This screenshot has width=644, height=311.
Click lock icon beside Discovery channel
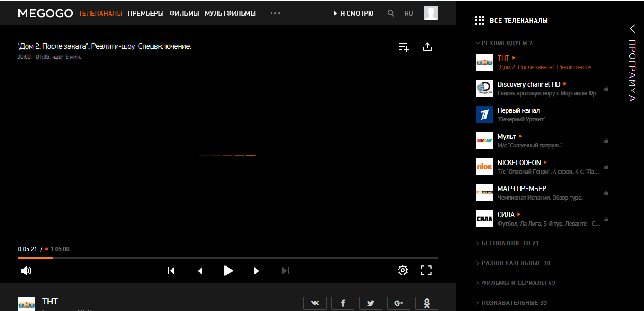tap(606, 89)
